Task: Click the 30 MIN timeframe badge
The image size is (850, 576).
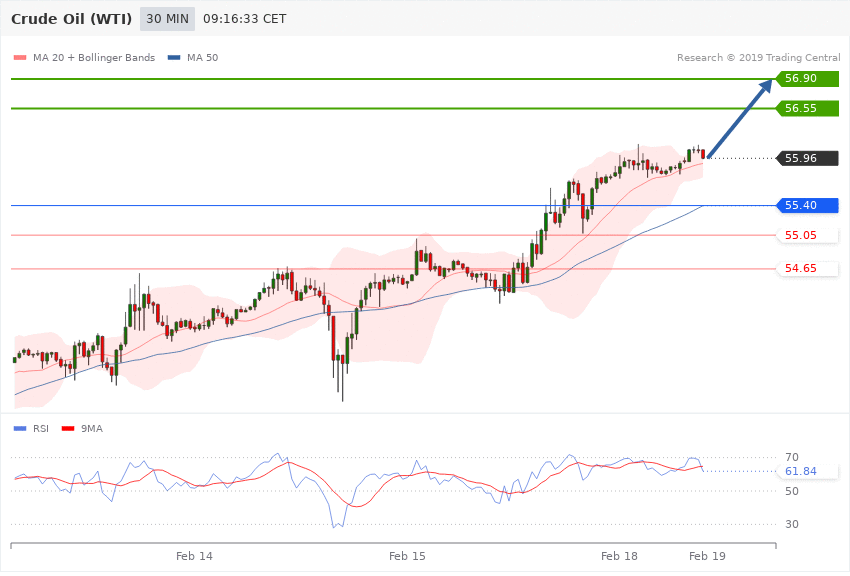Action: click(x=167, y=19)
